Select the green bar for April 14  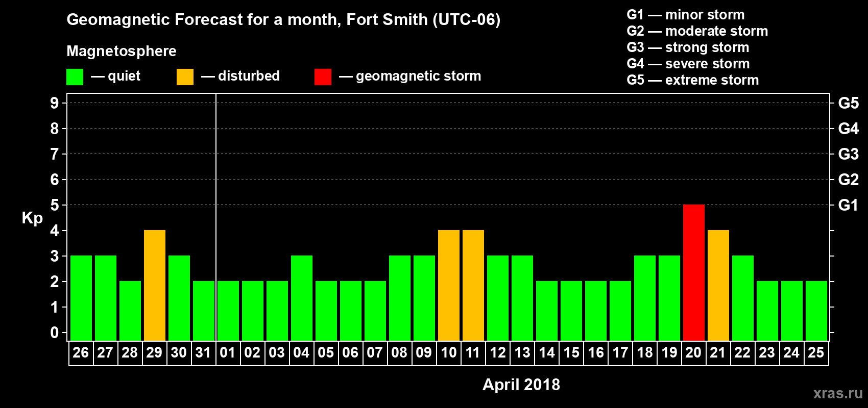tap(547, 311)
